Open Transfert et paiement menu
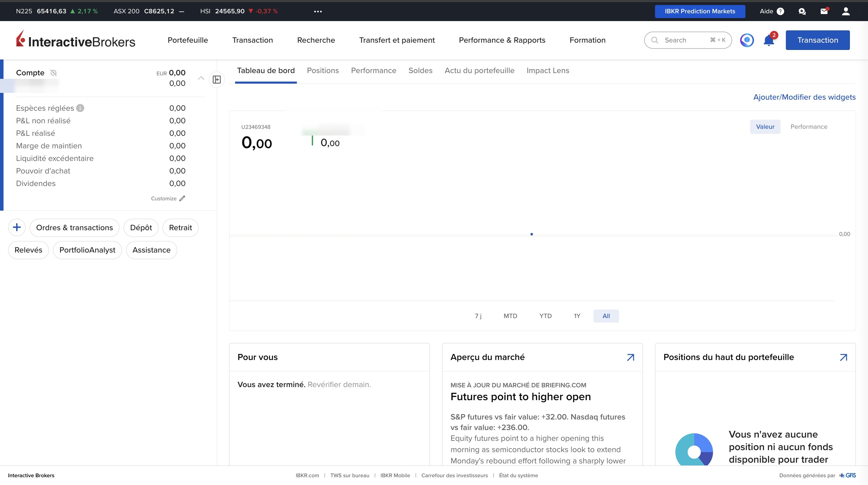The width and height of the screenshot is (868, 485). click(397, 40)
